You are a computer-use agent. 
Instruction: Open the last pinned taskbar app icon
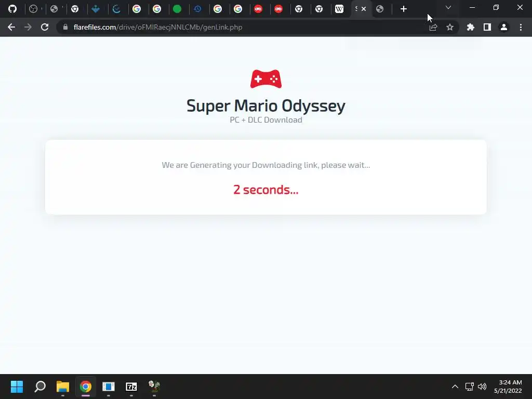154,387
